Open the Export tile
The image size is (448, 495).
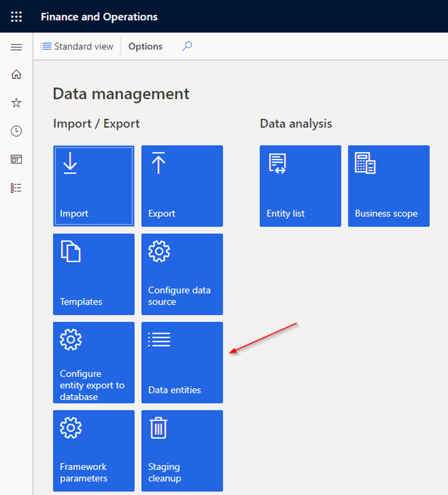[x=182, y=186]
